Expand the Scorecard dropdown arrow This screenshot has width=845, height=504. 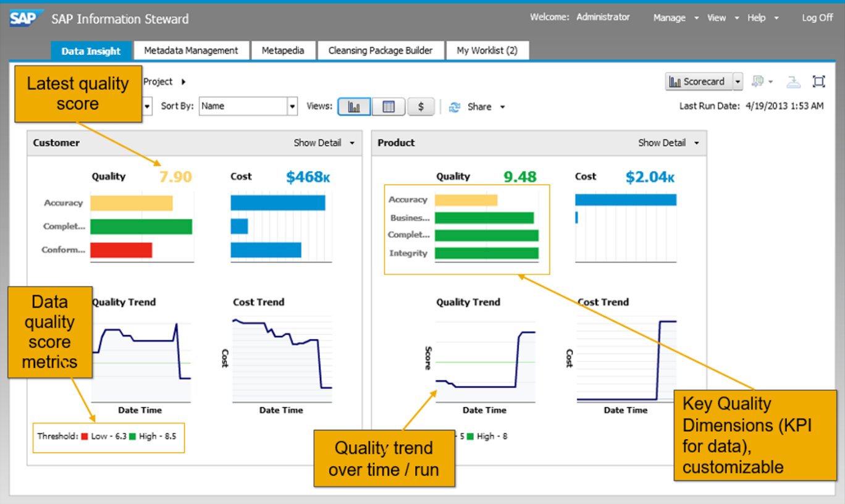pos(738,82)
